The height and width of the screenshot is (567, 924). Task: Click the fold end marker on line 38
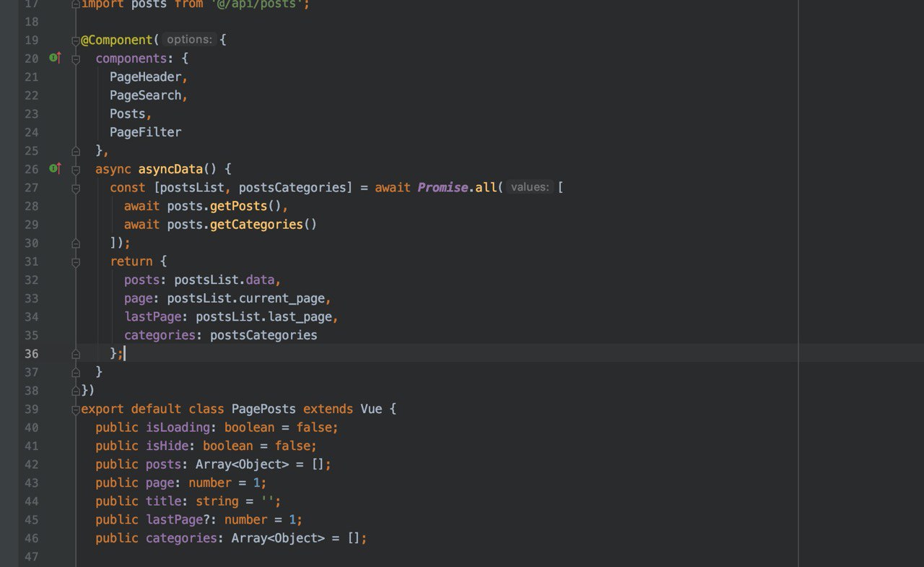click(76, 390)
